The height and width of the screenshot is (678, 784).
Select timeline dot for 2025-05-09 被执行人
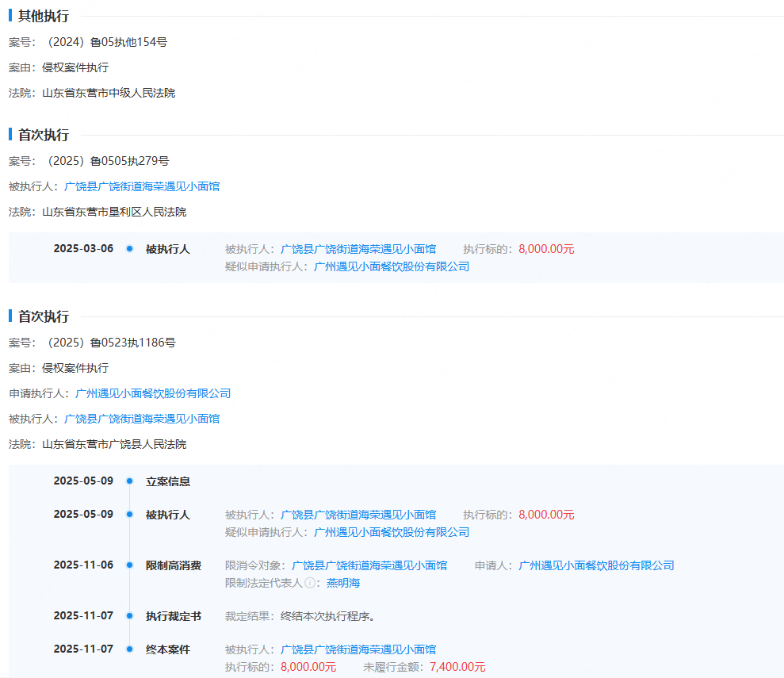coord(129,514)
